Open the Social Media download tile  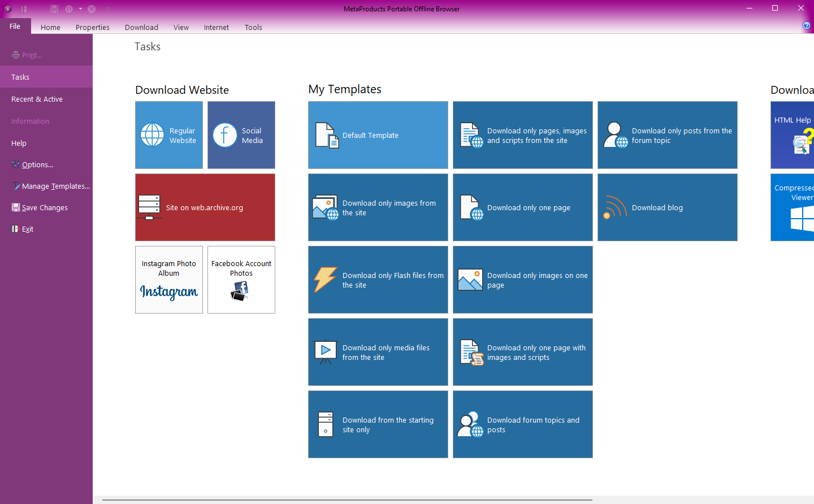point(241,135)
